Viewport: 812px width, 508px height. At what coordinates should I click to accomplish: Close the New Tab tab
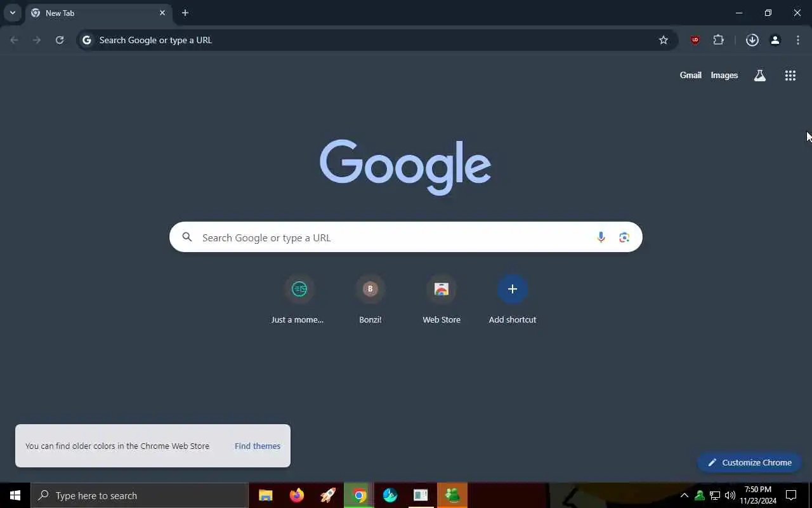point(162,13)
